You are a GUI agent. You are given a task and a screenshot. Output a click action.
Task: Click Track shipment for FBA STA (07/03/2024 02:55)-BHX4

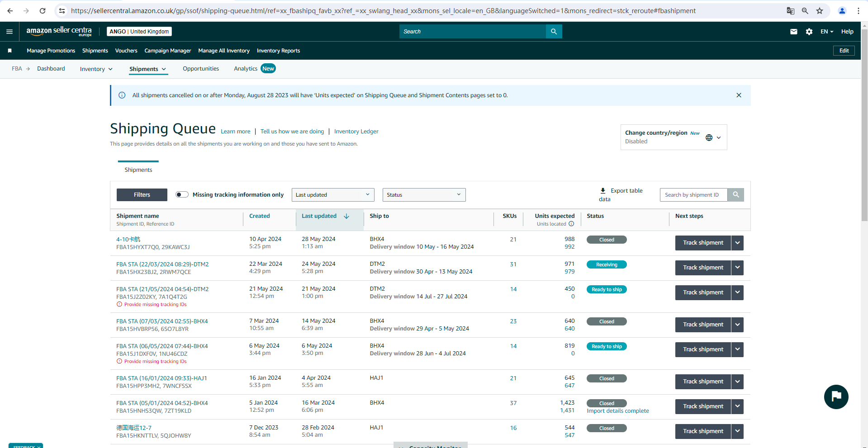(703, 325)
